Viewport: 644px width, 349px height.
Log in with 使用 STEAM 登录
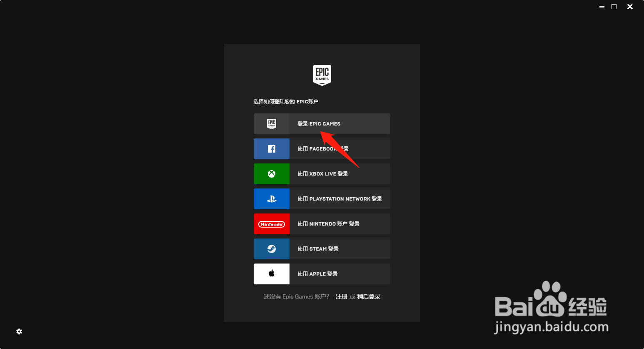click(x=322, y=249)
